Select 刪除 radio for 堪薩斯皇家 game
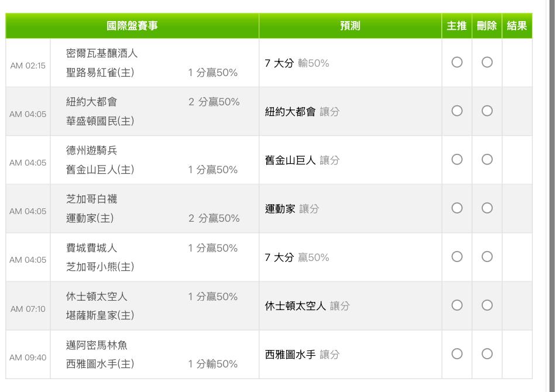The image size is (560, 392). click(487, 305)
